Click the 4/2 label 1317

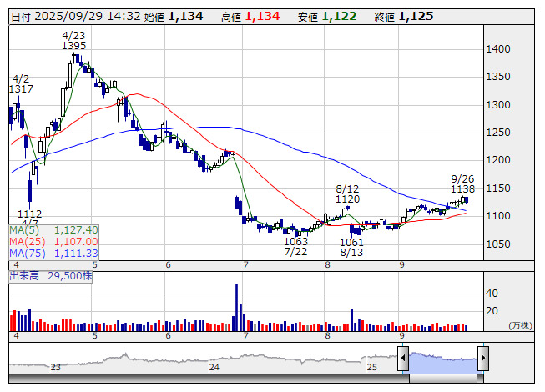click(x=21, y=89)
